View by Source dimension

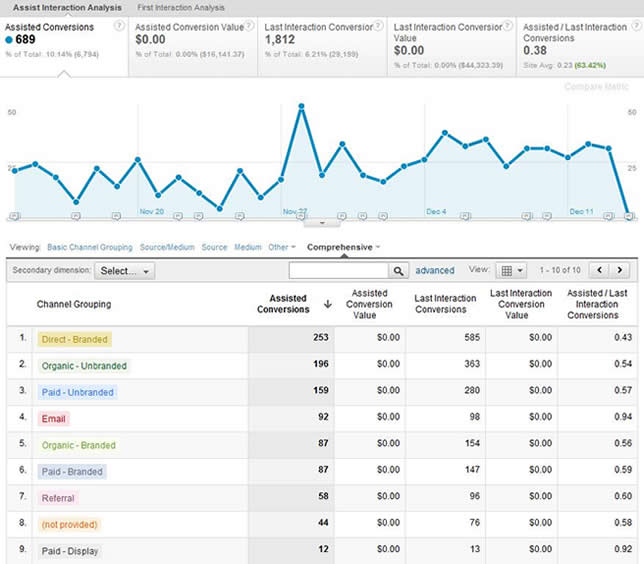[x=214, y=247]
